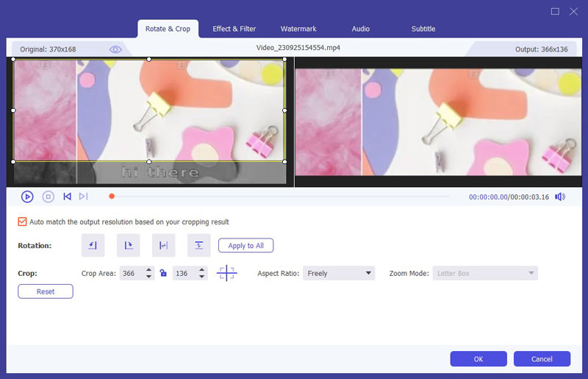Rotate video right 90 degrees
Screen dimensions: 588x379
click(x=129, y=245)
